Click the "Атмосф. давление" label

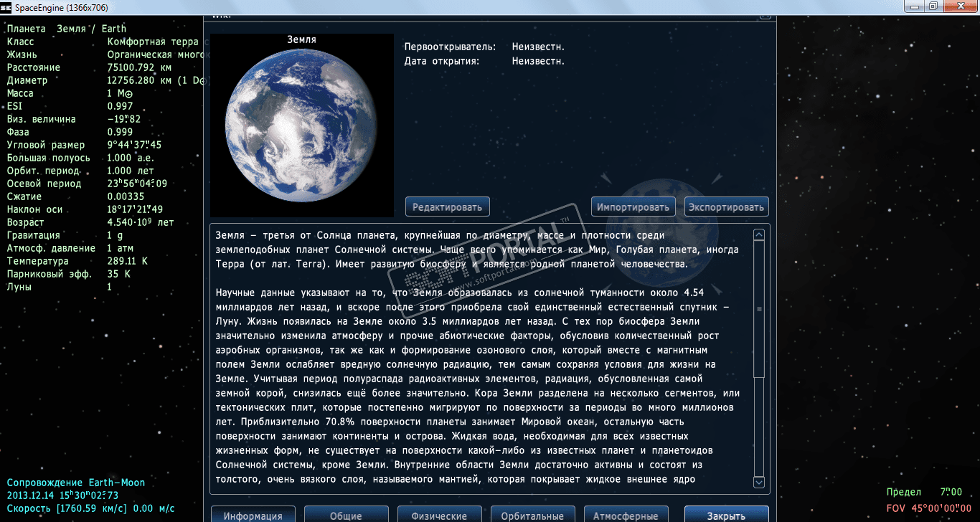(51, 248)
